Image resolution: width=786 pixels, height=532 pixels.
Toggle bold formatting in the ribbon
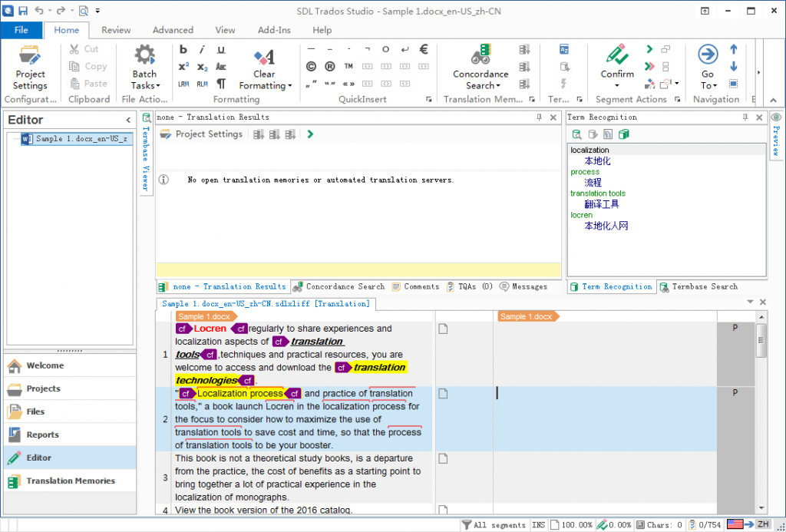(x=183, y=49)
